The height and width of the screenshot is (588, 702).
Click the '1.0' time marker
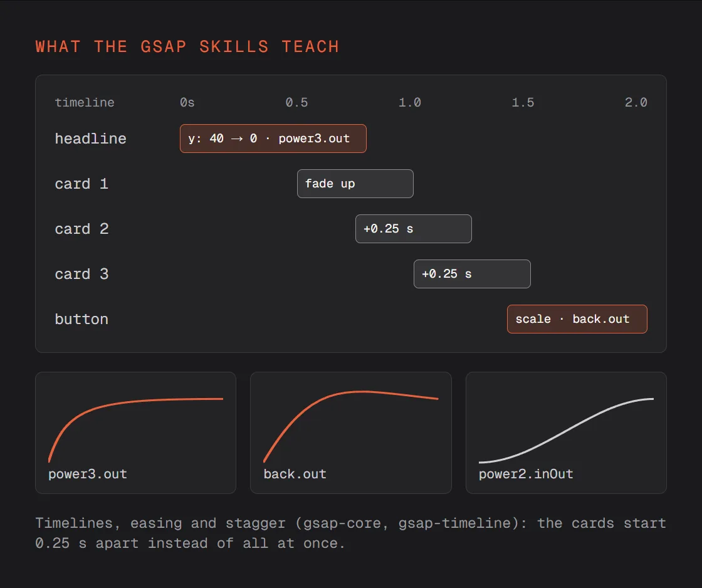pos(410,103)
